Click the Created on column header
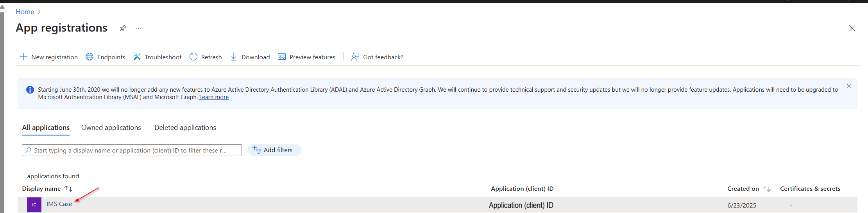Screen dimensions: 868x213 coord(743,189)
